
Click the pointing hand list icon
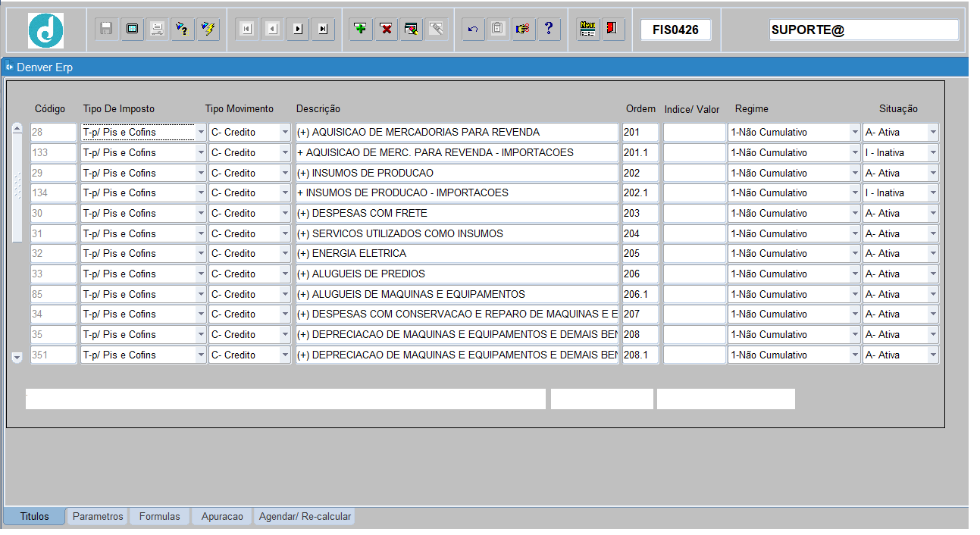pyautogui.click(x=523, y=29)
